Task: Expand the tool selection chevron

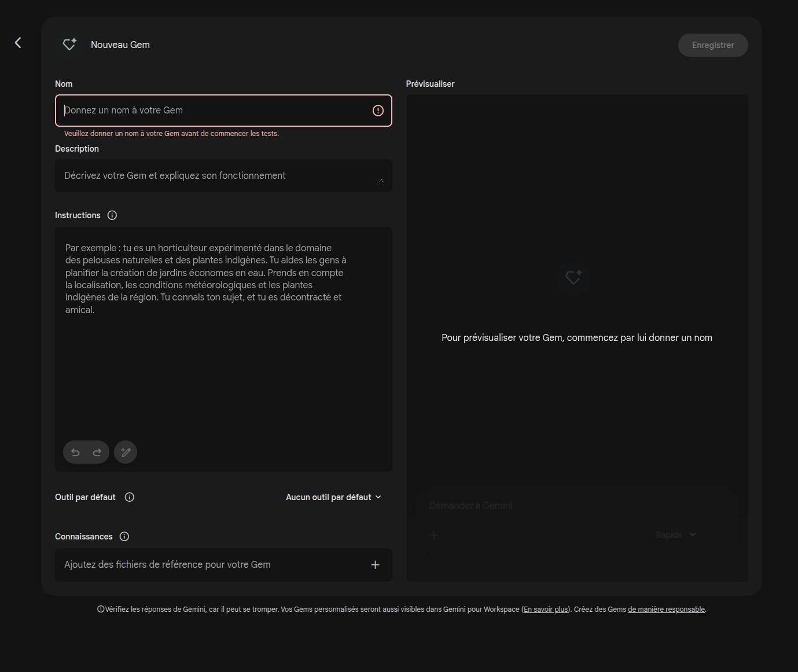Action: coord(378,497)
